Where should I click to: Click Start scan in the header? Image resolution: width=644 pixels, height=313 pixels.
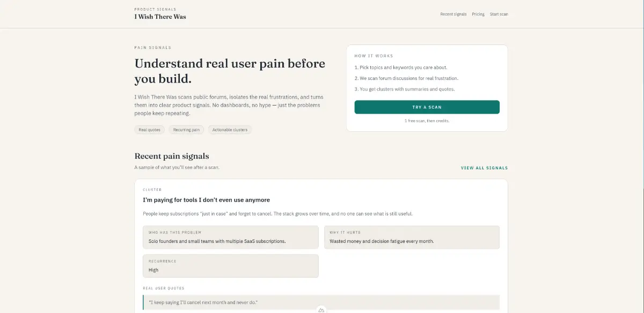click(x=499, y=14)
